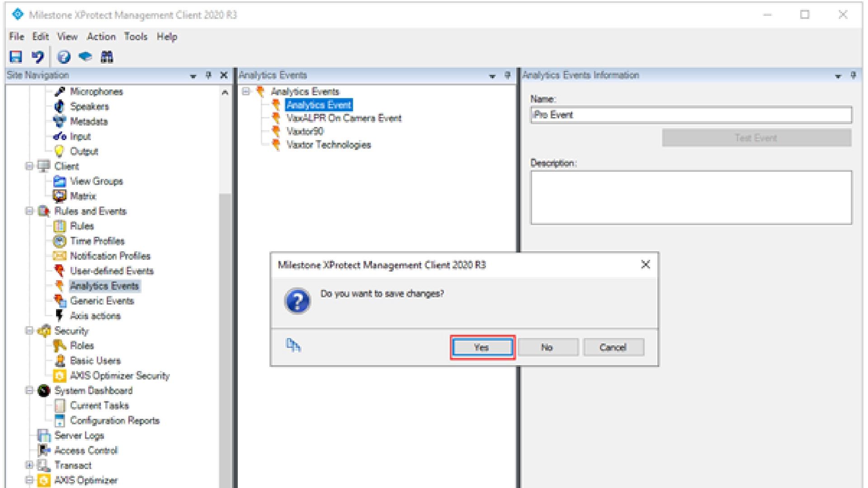Click the Output lightbulb icon
868x488 pixels.
pyautogui.click(x=59, y=151)
